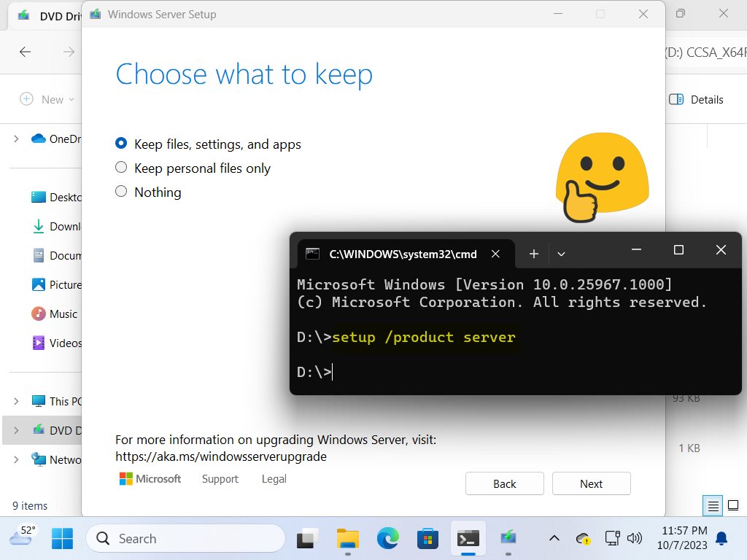Click the taskbar Search box
This screenshot has width=747, height=560.
[185, 539]
